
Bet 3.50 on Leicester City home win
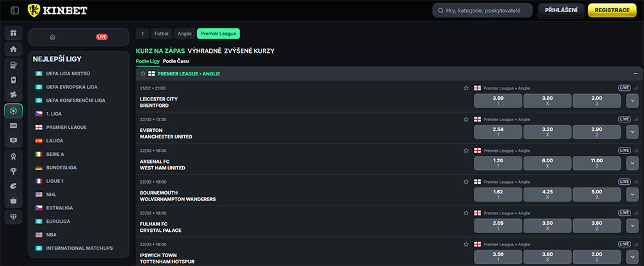point(498,100)
